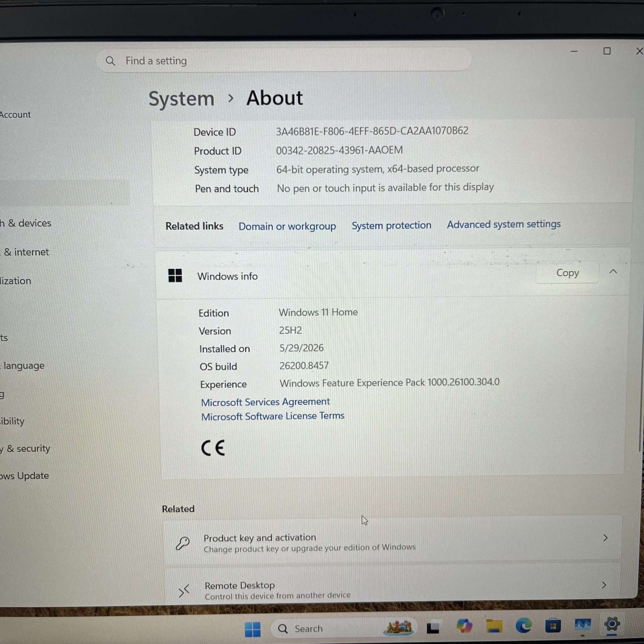Image resolution: width=644 pixels, height=644 pixels.
Task: Open Task View from the taskbar
Action: click(433, 628)
